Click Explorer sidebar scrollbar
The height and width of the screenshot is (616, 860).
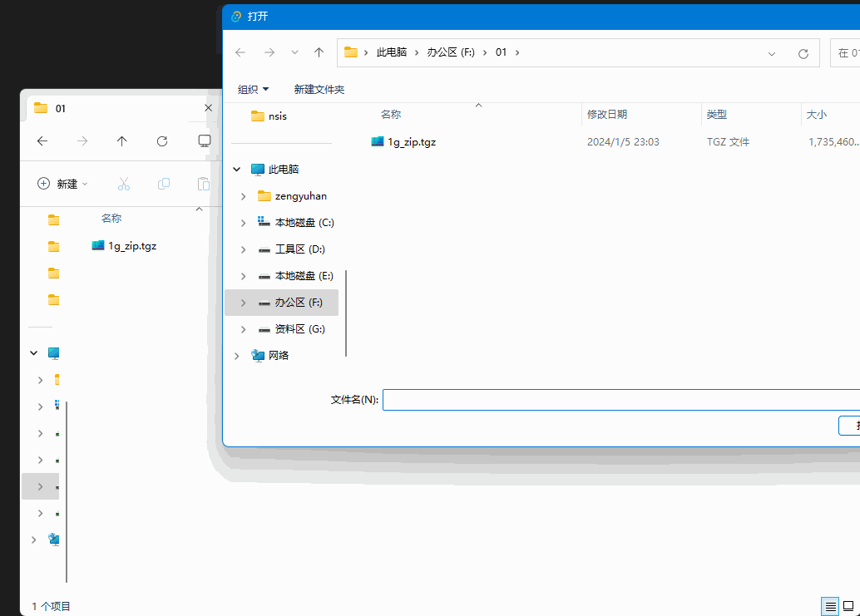[67, 492]
